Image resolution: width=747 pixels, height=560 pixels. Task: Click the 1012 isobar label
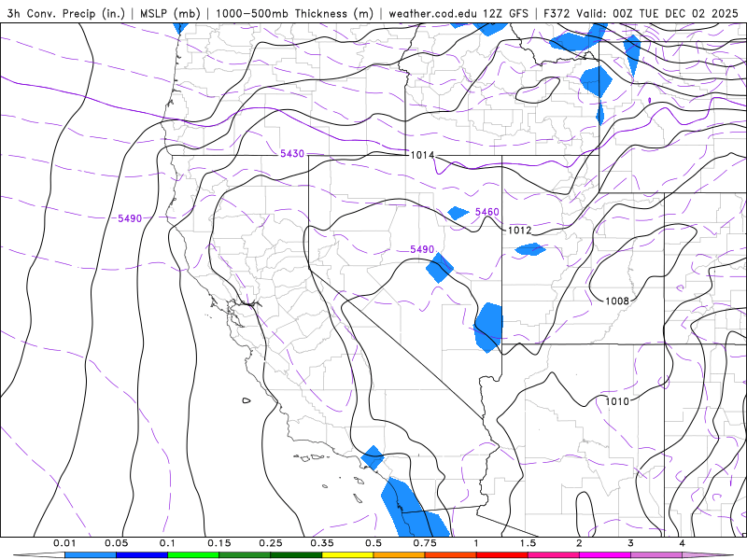coord(519,231)
